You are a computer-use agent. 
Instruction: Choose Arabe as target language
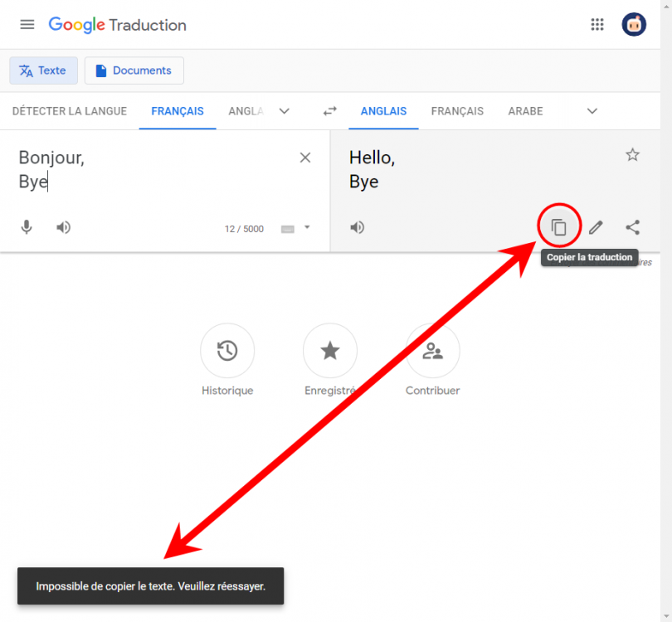pyautogui.click(x=525, y=111)
